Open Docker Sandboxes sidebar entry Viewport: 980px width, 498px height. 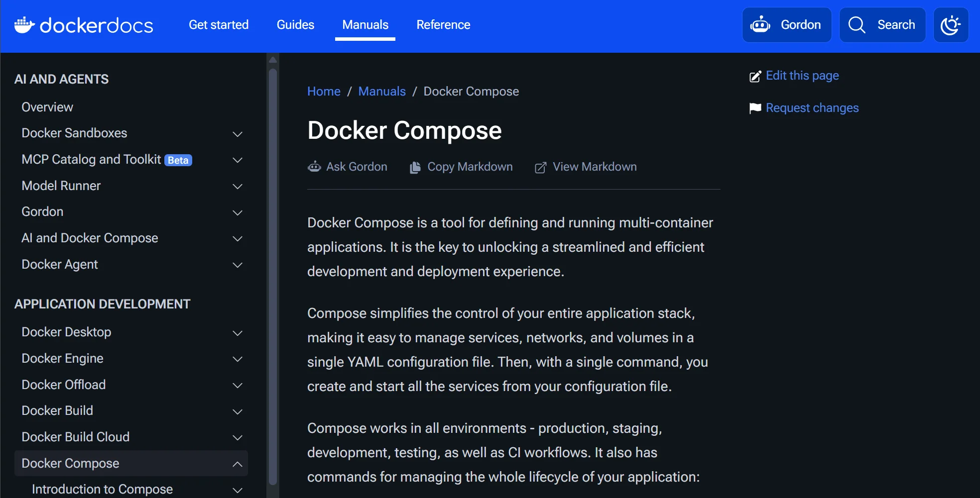click(x=74, y=133)
